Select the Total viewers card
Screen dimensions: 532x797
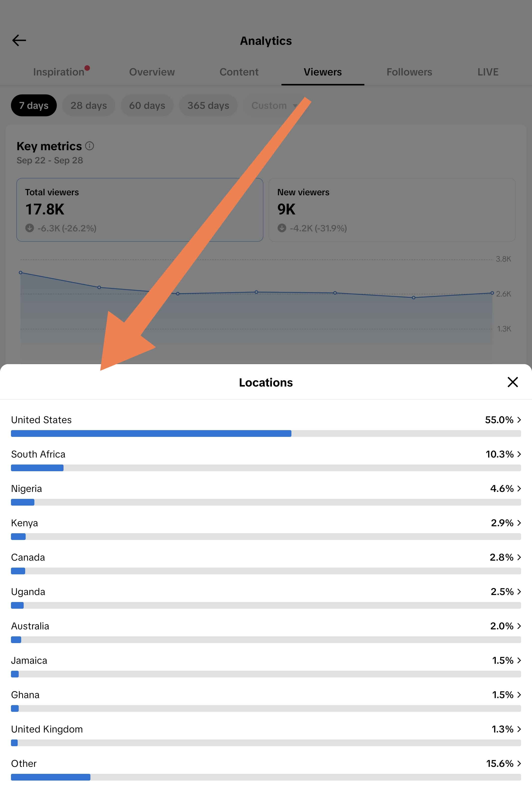(140, 210)
